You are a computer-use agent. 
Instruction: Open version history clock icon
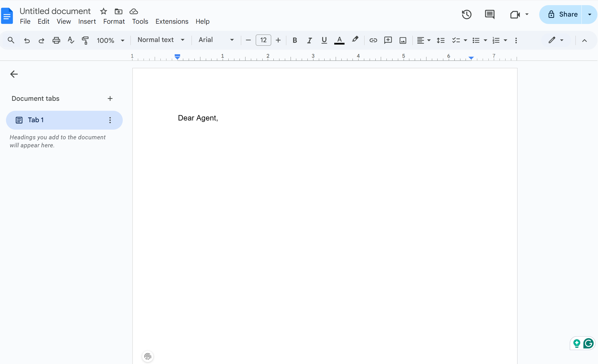tap(466, 14)
